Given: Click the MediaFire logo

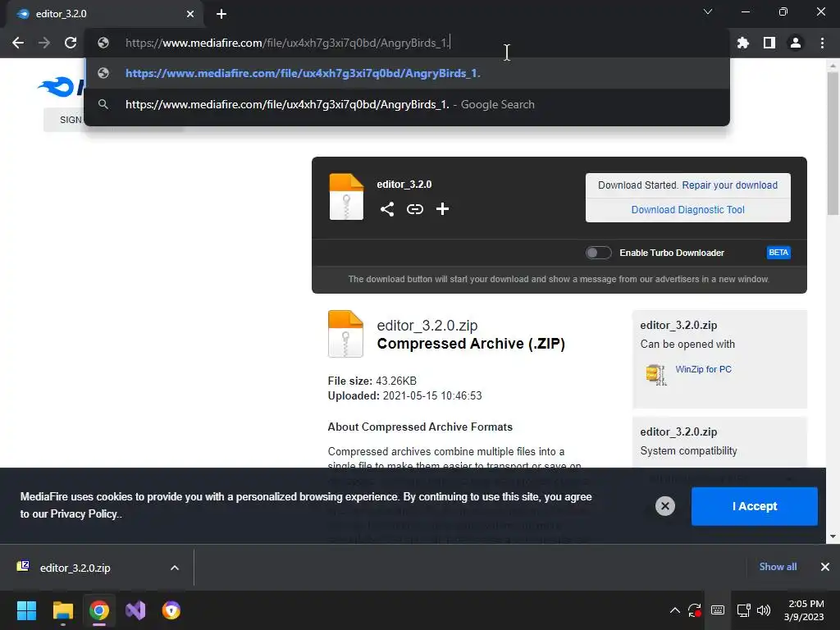Looking at the screenshot, I should [x=60, y=85].
